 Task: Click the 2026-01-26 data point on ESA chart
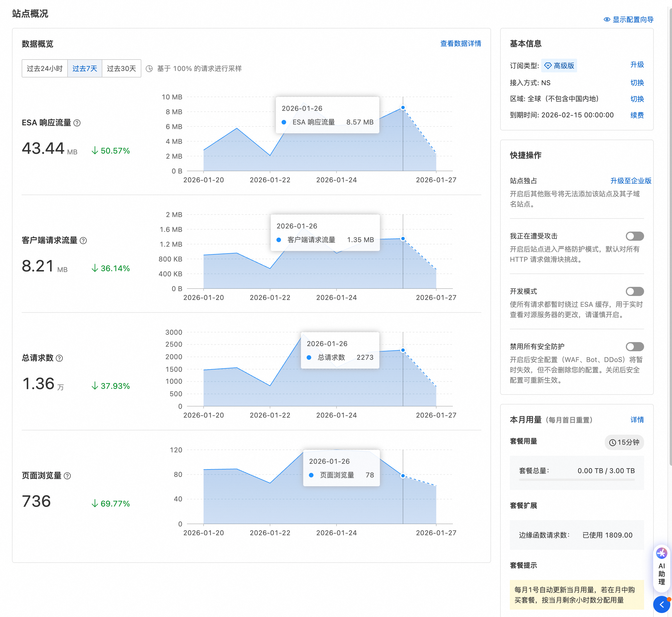[403, 107]
